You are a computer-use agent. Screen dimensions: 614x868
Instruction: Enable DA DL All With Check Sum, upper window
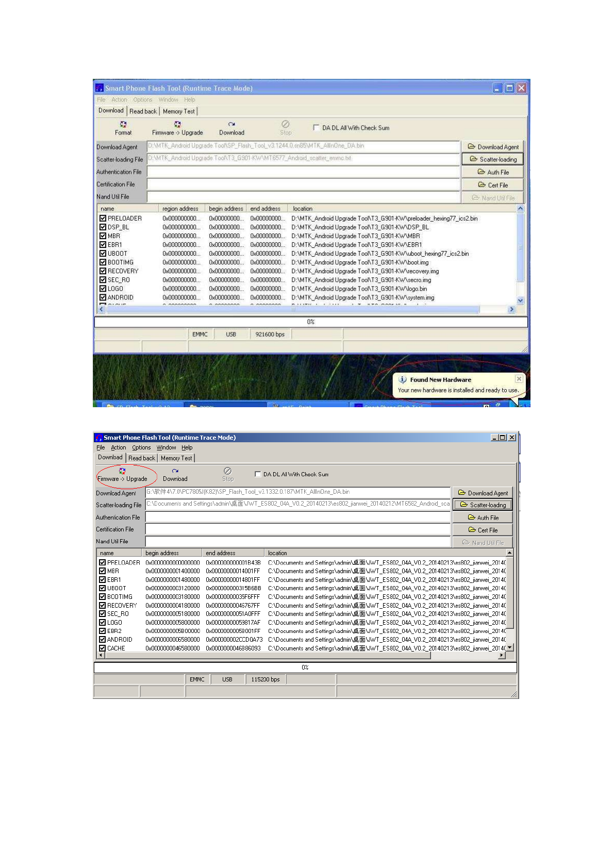point(316,128)
